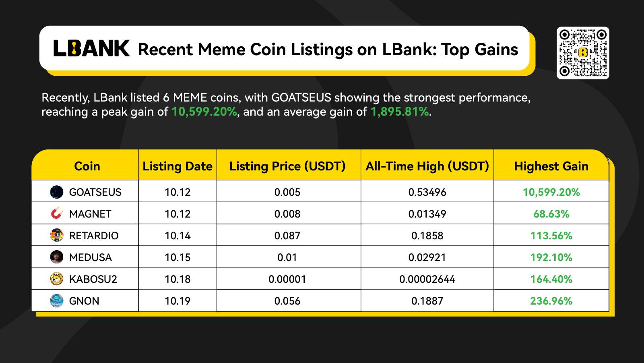This screenshot has width=644, height=363.
Task: Click the QR code image
Action: click(x=583, y=53)
